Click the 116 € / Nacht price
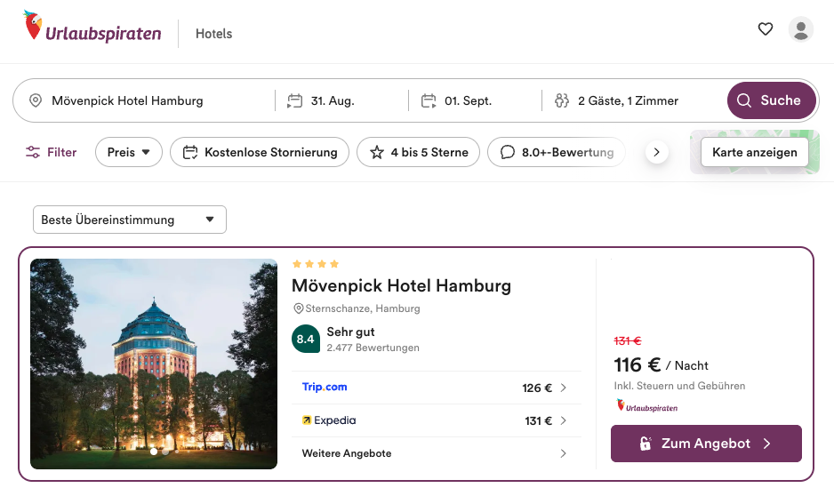 pos(662,365)
